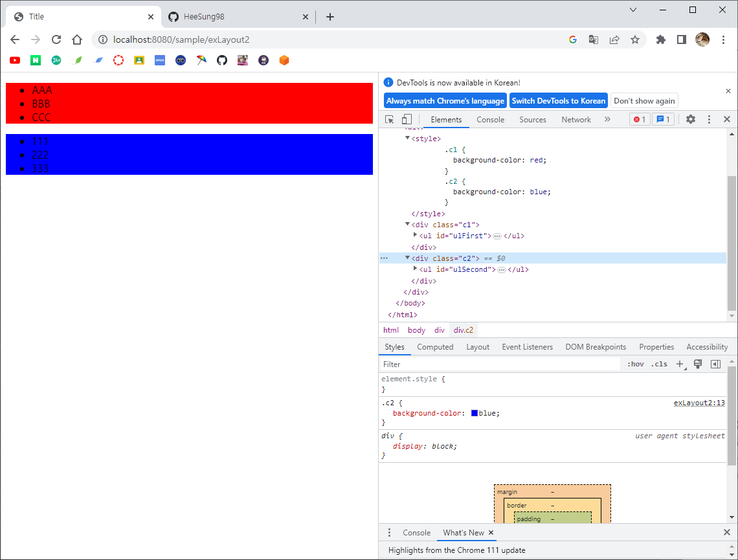Click the Google icon in address bar
738x560 pixels.
(x=573, y=39)
